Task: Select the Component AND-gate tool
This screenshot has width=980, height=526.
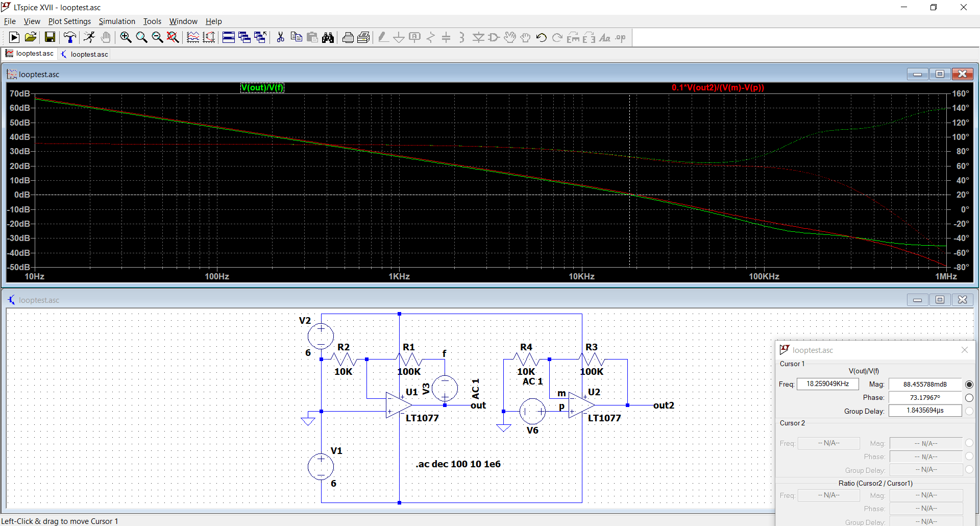Action: pyautogui.click(x=494, y=37)
